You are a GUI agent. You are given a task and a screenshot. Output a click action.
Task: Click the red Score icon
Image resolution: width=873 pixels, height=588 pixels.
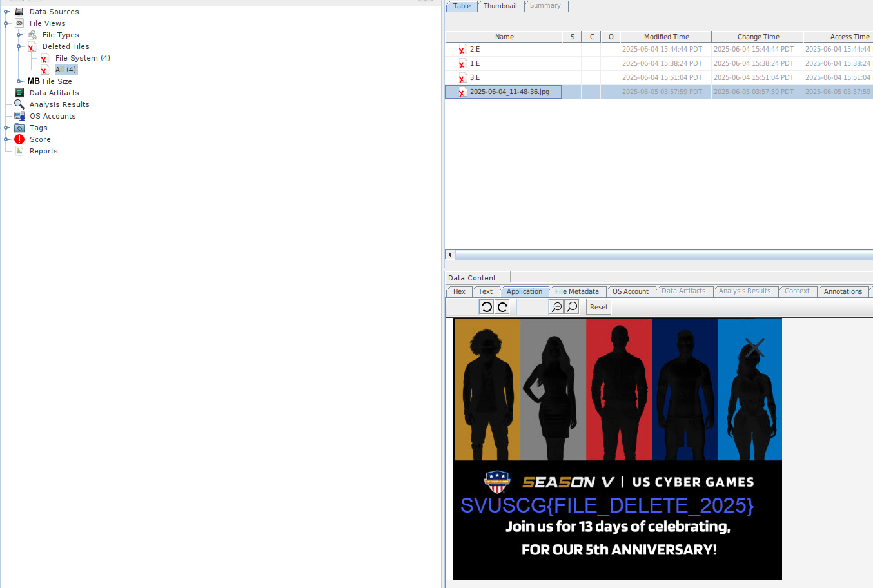pos(19,139)
